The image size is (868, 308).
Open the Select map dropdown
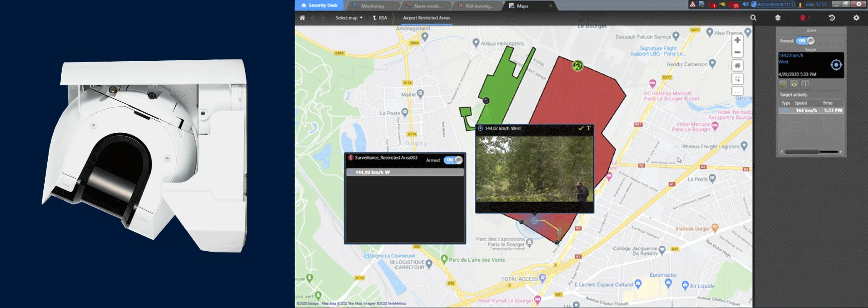coord(349,18)
